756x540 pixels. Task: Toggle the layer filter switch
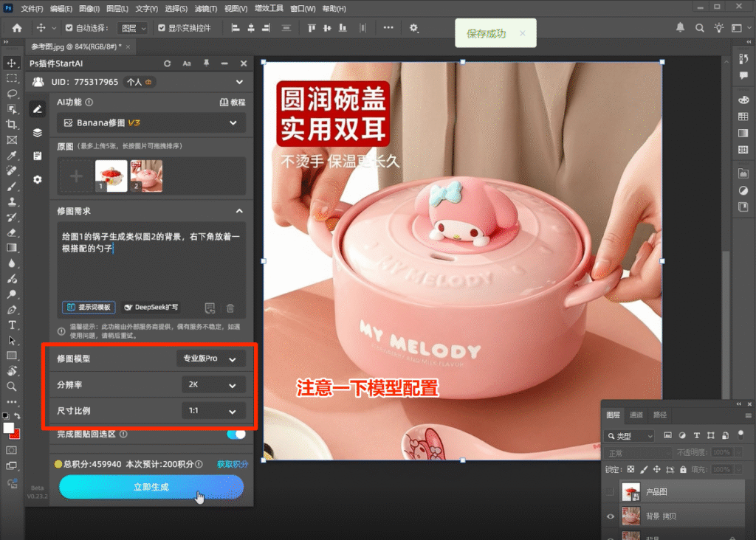741,435
